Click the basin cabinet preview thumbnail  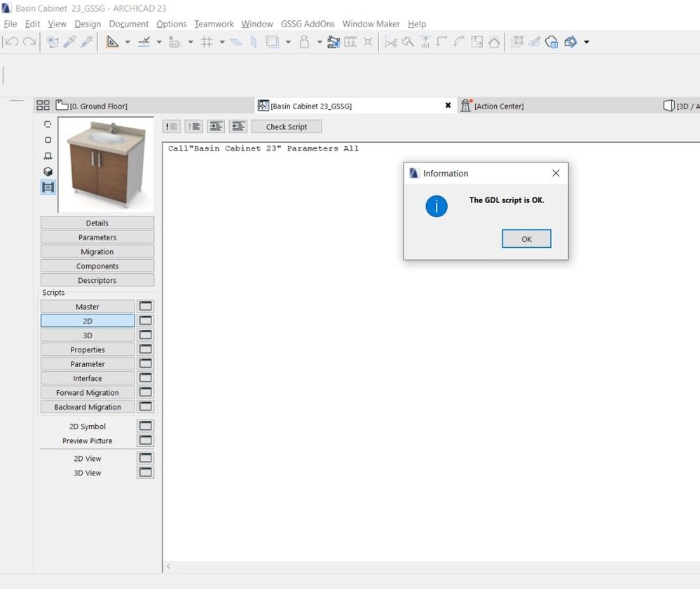pos(106,165)
